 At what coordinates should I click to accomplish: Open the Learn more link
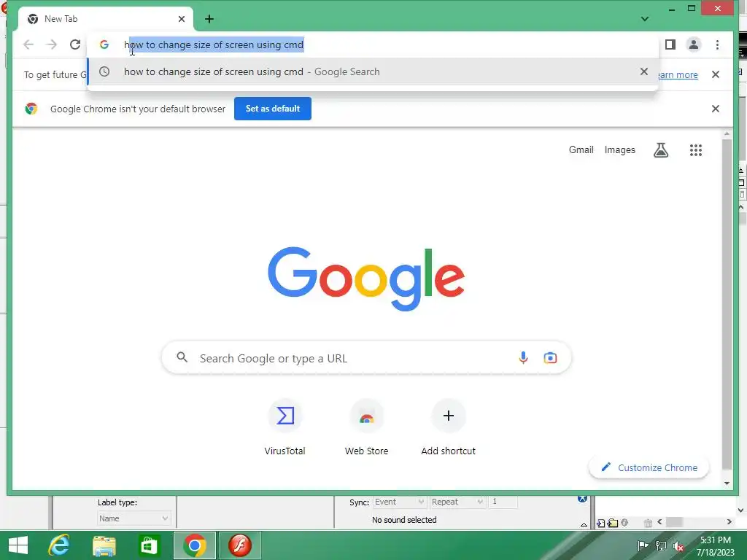click(678, 75)
